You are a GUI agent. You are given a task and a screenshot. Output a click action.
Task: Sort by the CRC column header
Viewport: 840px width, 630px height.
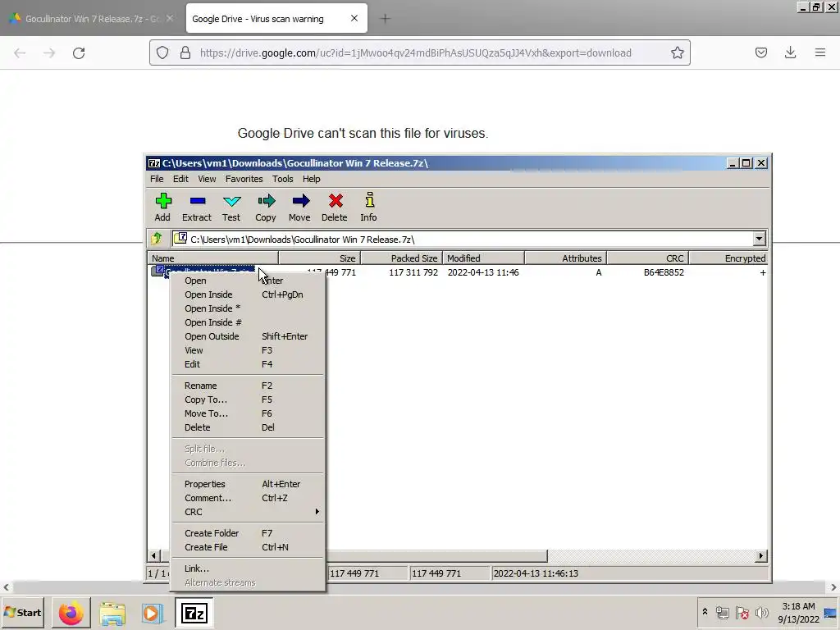click(x=647, y=258)
